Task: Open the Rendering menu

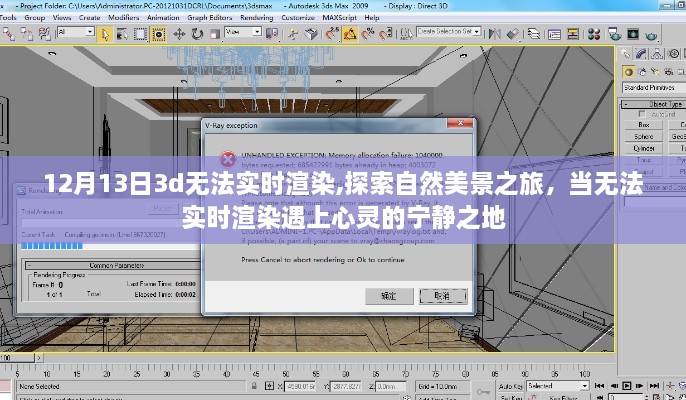Action: [257, 18]
